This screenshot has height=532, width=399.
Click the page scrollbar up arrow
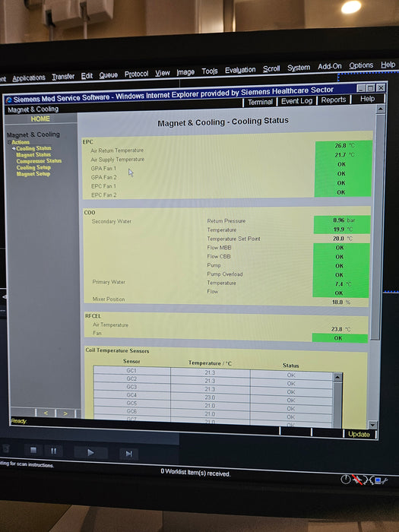380,109
